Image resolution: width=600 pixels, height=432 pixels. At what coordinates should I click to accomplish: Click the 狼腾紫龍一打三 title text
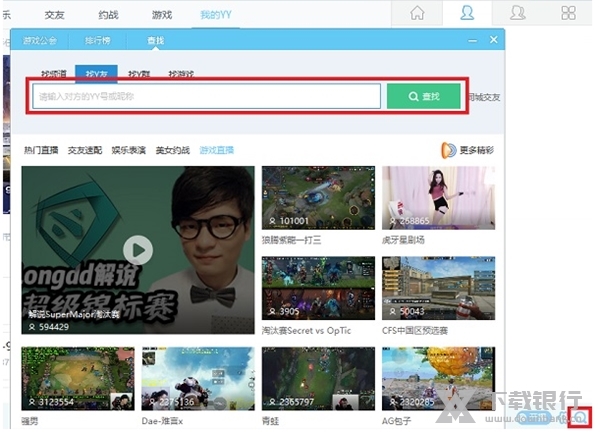point(292,240)
